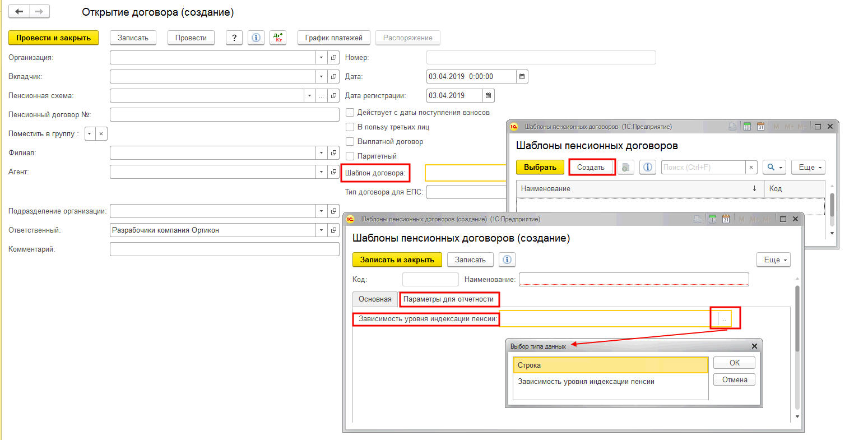Tick the Паритетный checkbox
This screenshot has height=440, width=868.
tap(350, 156)
